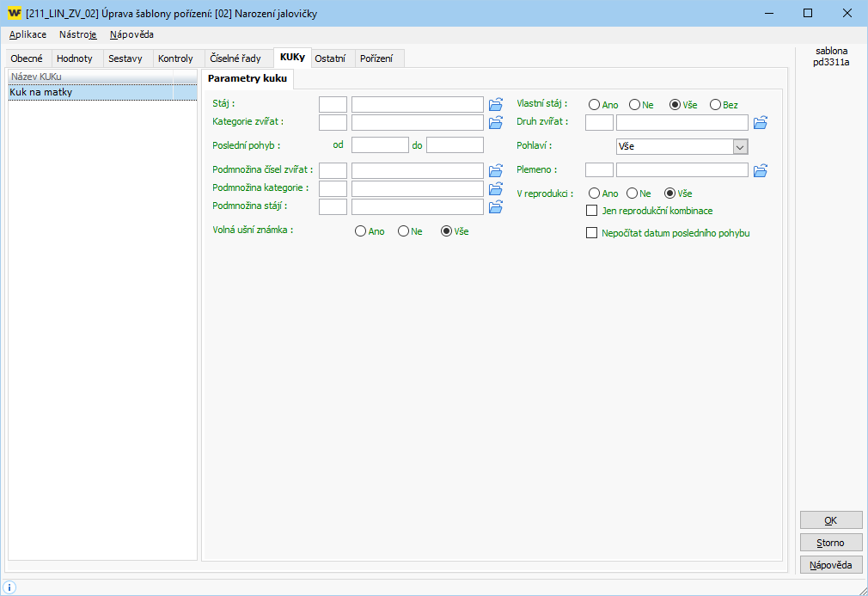Screen dimensions: 868x596
Task: Open the Druh zvířat lookup folder icon
Action: click(761, 122)
